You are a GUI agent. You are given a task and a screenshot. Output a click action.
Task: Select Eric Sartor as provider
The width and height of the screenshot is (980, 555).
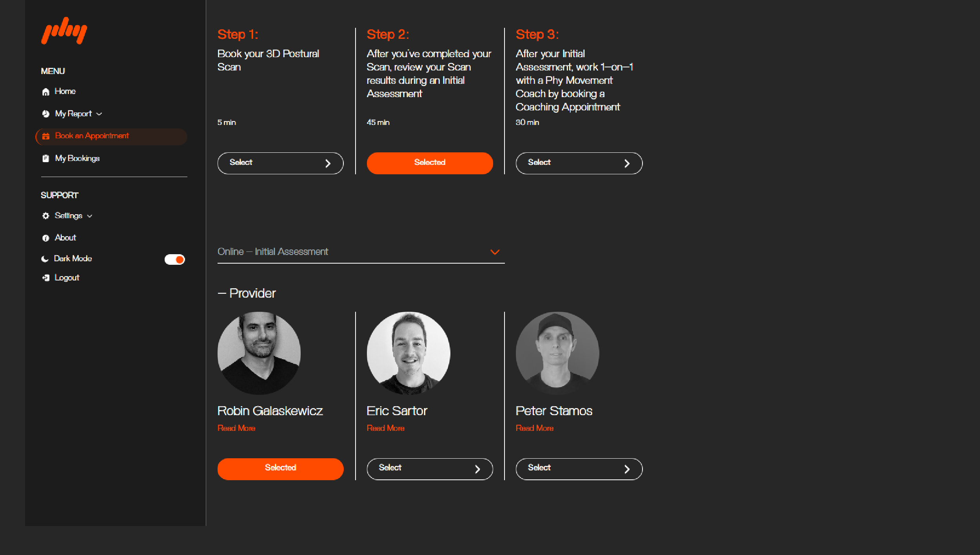point(430,469)
